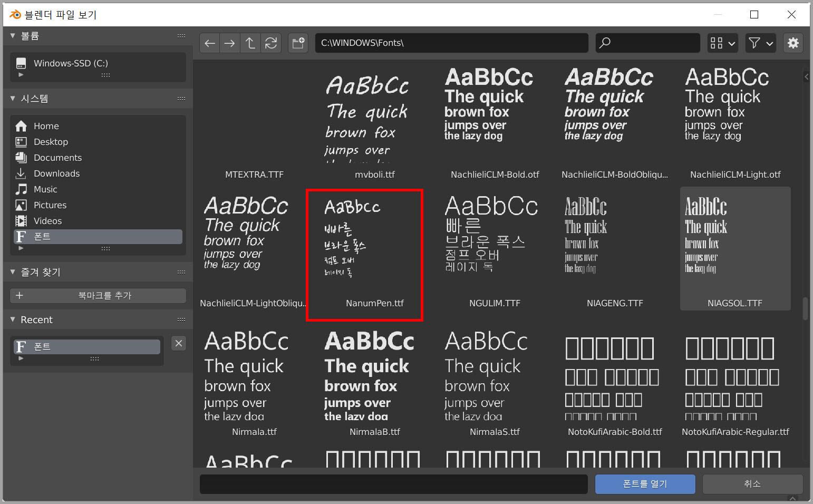Select the Windows-SSD (C:) volume

[x=98, y=63]
